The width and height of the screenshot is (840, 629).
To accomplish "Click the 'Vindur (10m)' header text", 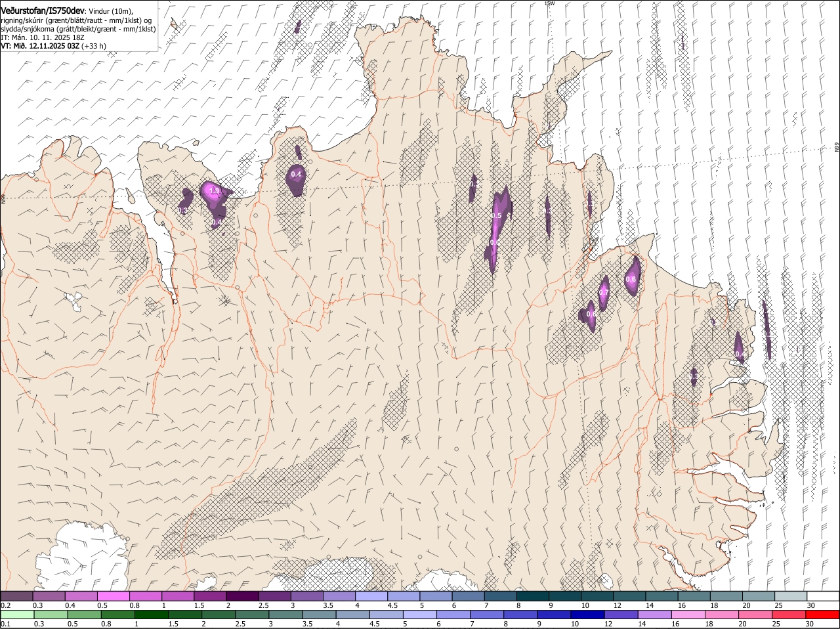I will [x=110, y=11].
